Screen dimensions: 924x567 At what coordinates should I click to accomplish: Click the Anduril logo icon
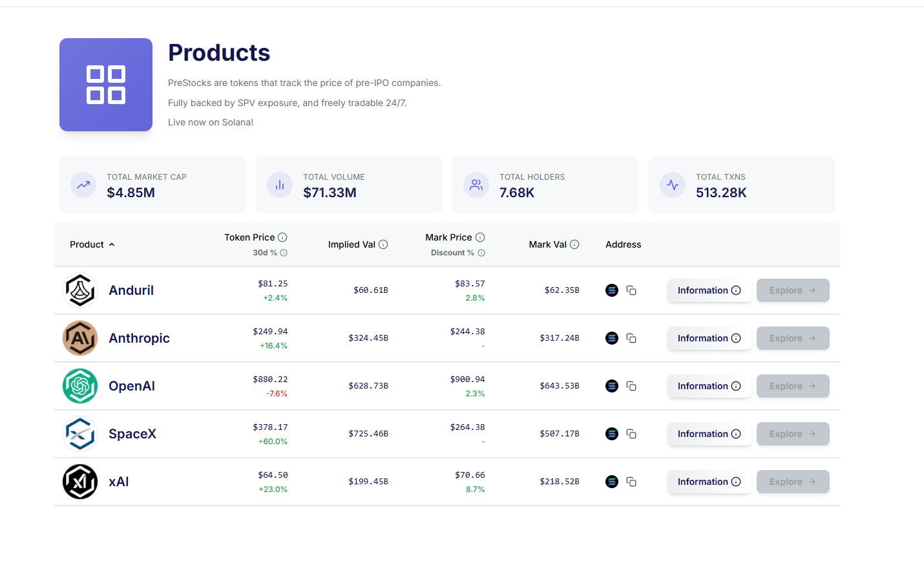pos(80,290)
